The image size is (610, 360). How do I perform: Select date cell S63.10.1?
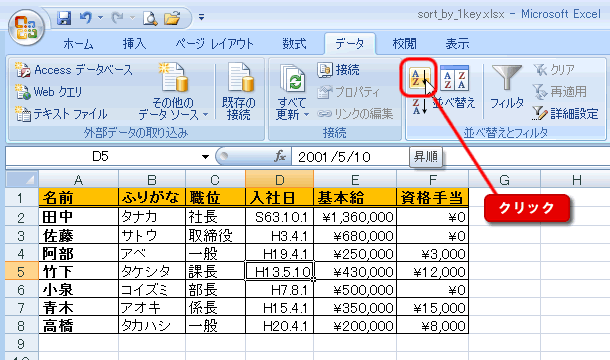[x=279, y=217]
